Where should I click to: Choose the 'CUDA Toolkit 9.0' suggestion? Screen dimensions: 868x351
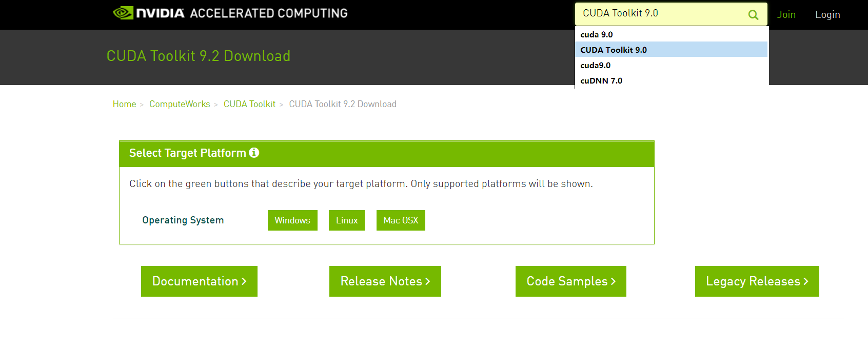click(671, 50)
